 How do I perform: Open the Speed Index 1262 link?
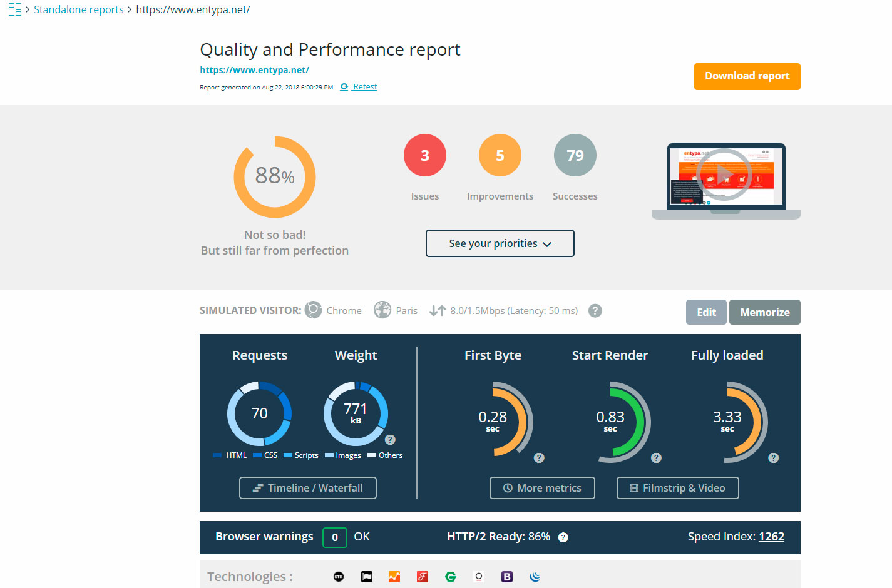pos(771,537)
